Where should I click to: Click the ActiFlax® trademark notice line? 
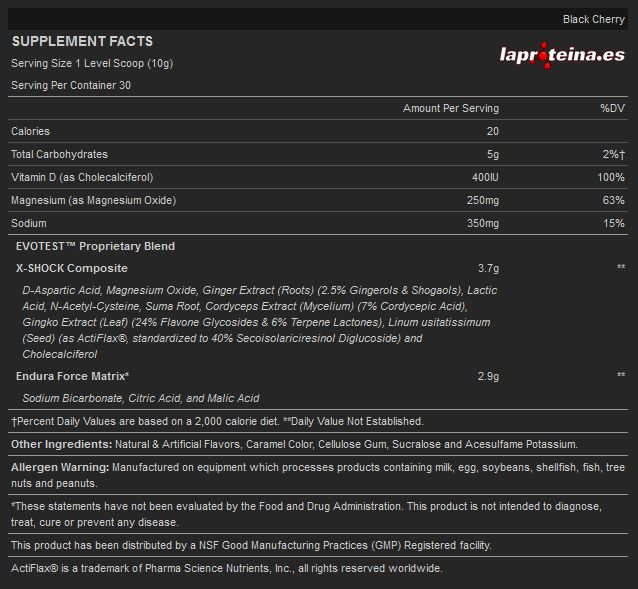click(227, 568)
